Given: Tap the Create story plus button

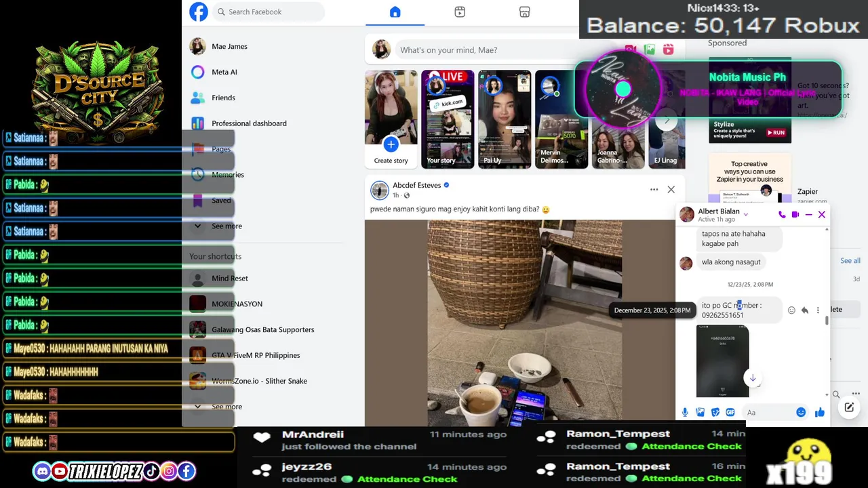Looking at the screenshot, I should 391,144.
